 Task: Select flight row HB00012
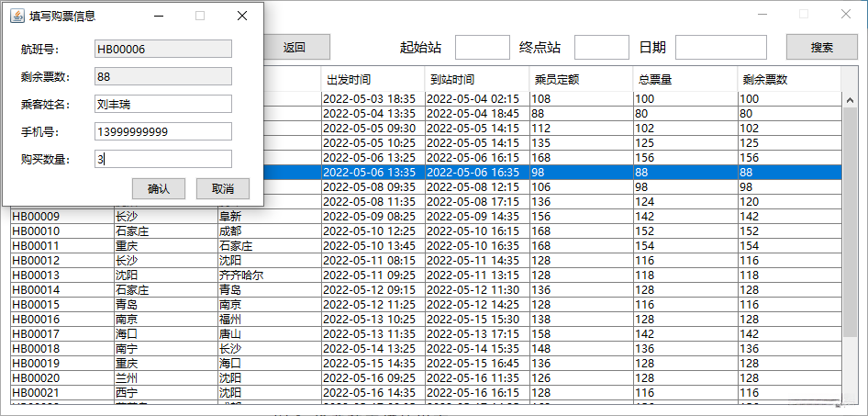point(427,261)
